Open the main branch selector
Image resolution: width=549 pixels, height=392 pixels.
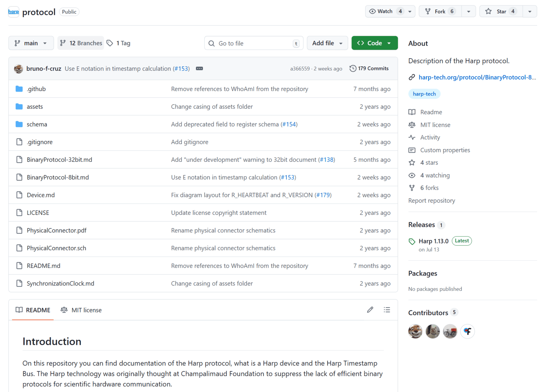point(31,43)
